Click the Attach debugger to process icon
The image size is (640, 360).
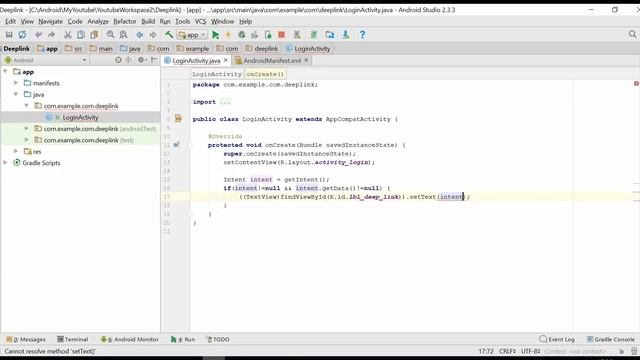268,35
